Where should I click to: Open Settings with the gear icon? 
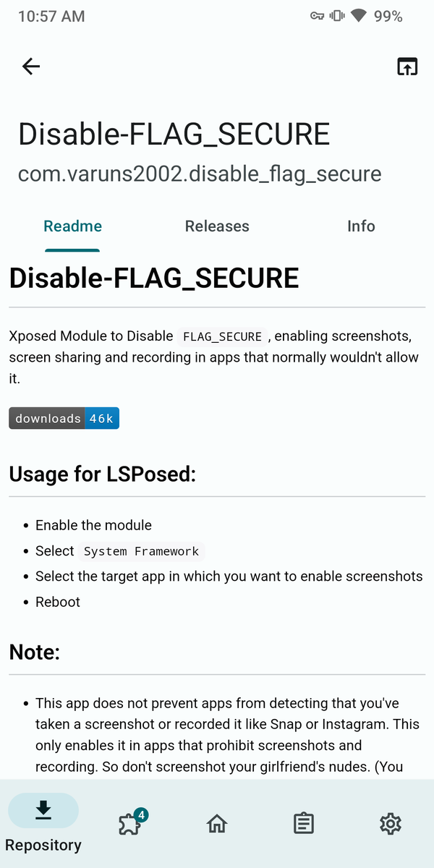click(391, 823)
